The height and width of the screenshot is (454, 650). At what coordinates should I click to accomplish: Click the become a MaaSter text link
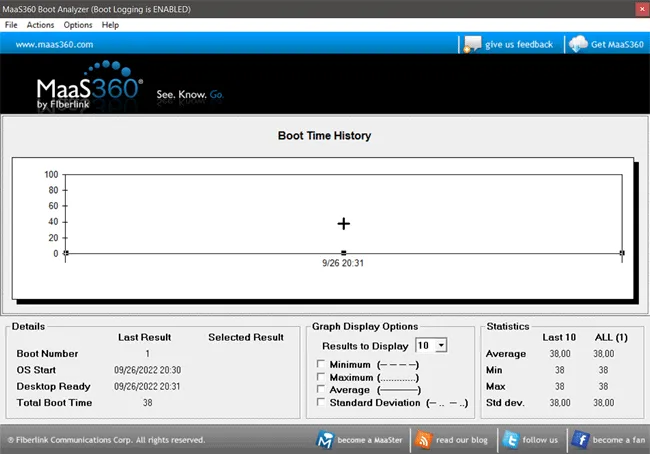pyautogui.click(x=370, y=440)
